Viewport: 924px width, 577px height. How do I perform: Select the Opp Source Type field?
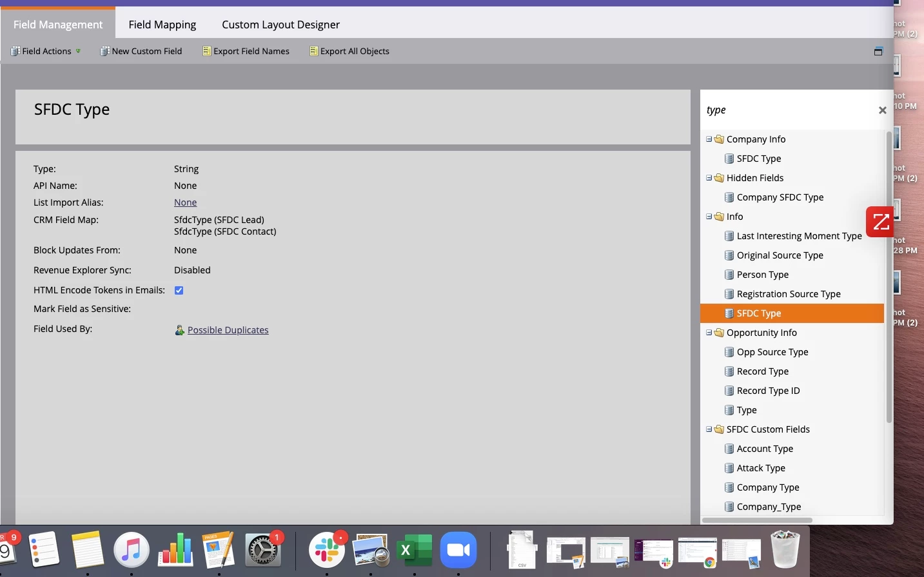pyautogui.click(x=772, y=352)
